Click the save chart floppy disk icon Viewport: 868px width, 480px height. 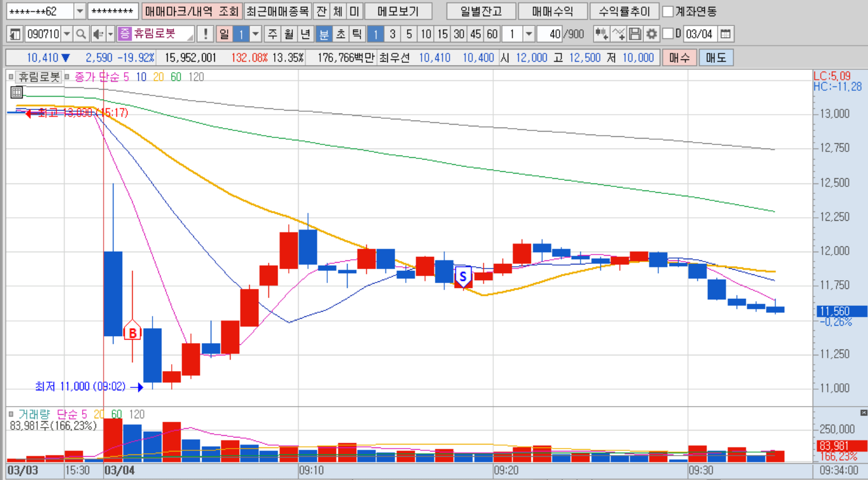tap(635, 34)
